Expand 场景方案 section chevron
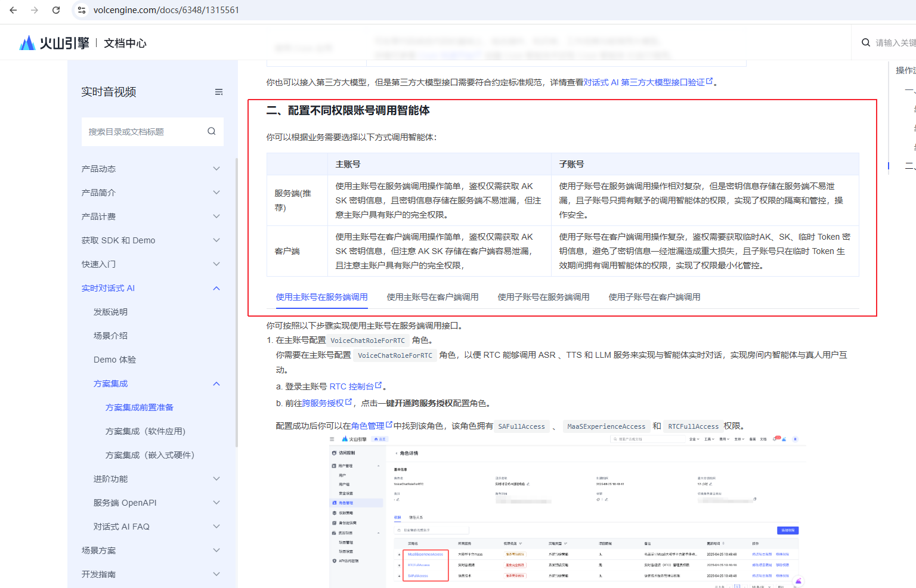This screenshot has height=588, width=916. [216, 550]
